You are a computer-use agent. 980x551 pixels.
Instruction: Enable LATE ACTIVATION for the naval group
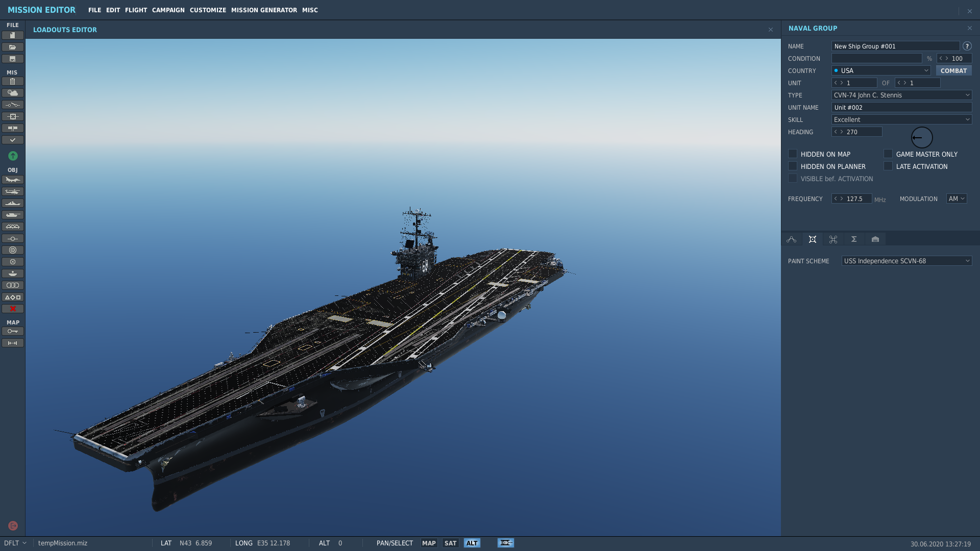pyautogui.click(x=888, y=166)
